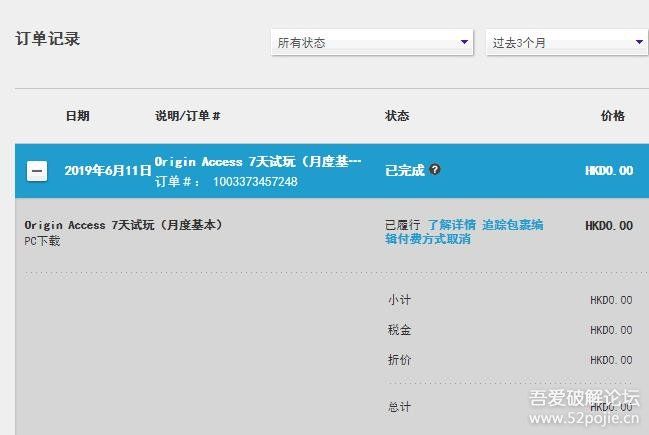The height and width of the screenshot is (435, 649).
Task: Click the HKD0.00 value beside 税金
Action: 611,330
